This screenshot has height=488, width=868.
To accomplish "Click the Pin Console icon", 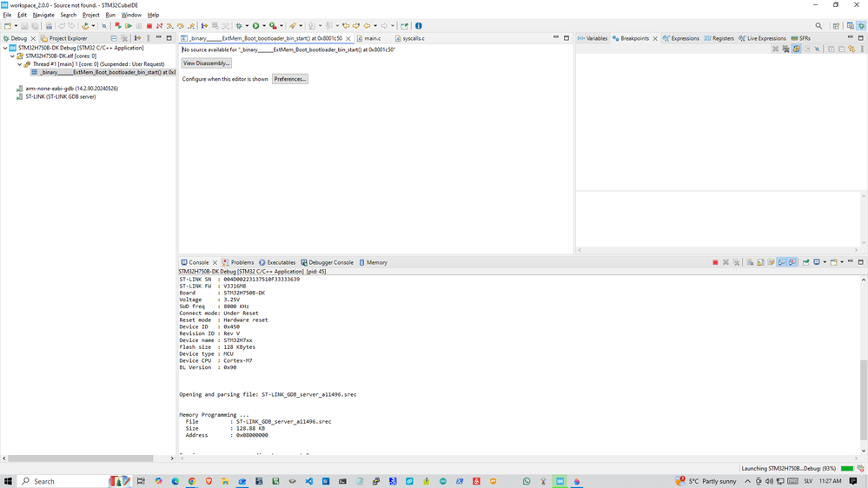I will tap(806, 262).
